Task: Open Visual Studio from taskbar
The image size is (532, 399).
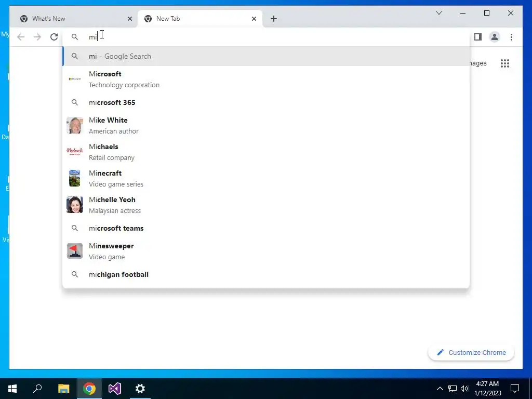Action: pos(115,389)
